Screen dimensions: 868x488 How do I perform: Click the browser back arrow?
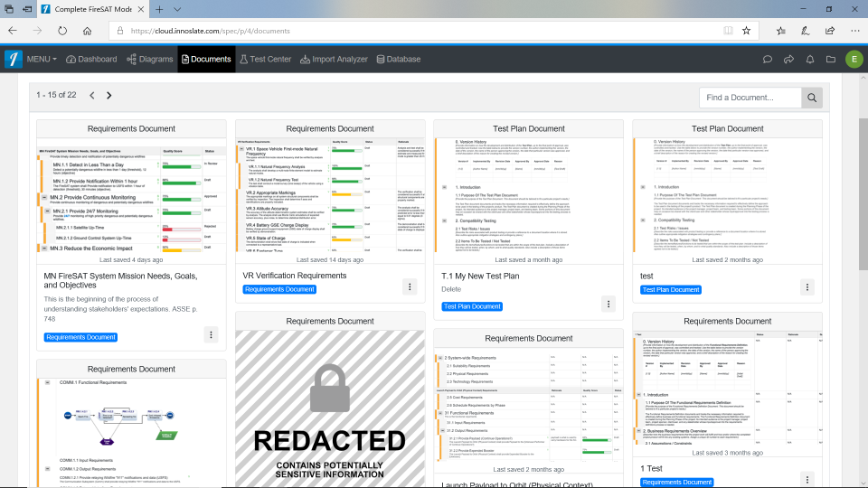tap(13, 31)
